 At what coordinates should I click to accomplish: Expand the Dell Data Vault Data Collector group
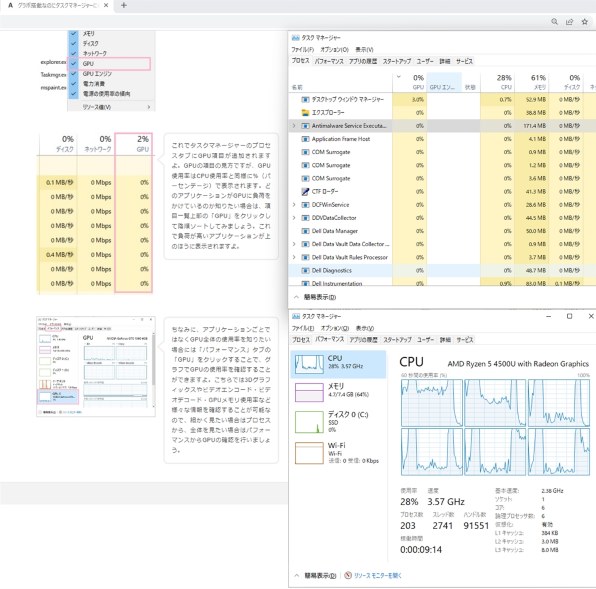click(x=294, y=244)
